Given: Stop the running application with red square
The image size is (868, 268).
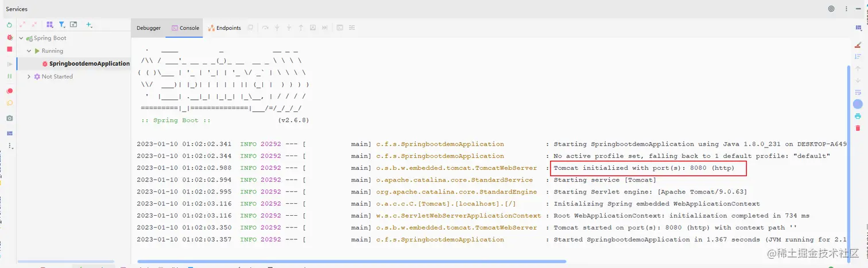Looking at the screenshot, I should click(9, 49).
